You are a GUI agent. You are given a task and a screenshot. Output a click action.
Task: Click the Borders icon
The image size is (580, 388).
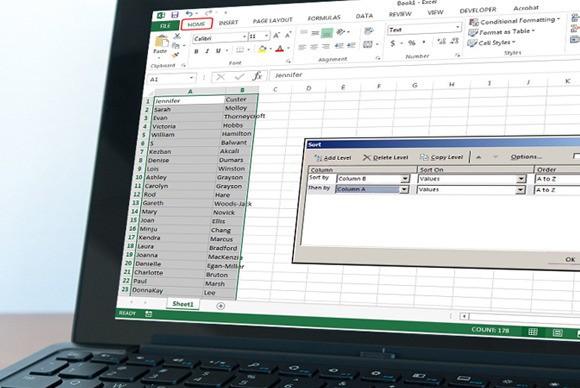(x=240, y=50)
